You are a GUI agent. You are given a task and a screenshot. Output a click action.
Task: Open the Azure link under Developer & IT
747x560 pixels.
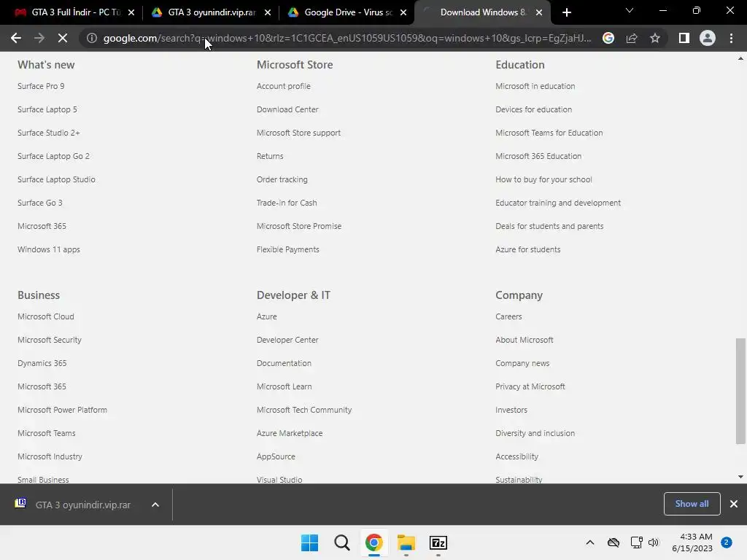[x=267, y=316]
